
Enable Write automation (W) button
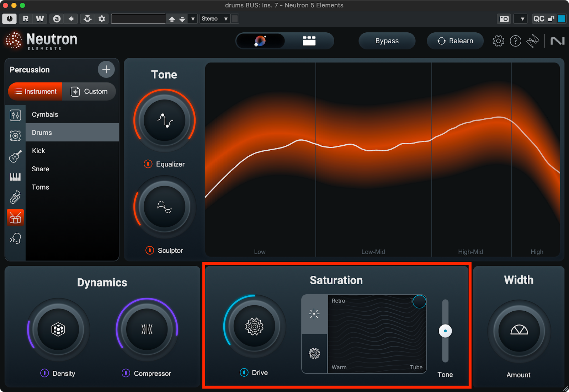point(40,18)
